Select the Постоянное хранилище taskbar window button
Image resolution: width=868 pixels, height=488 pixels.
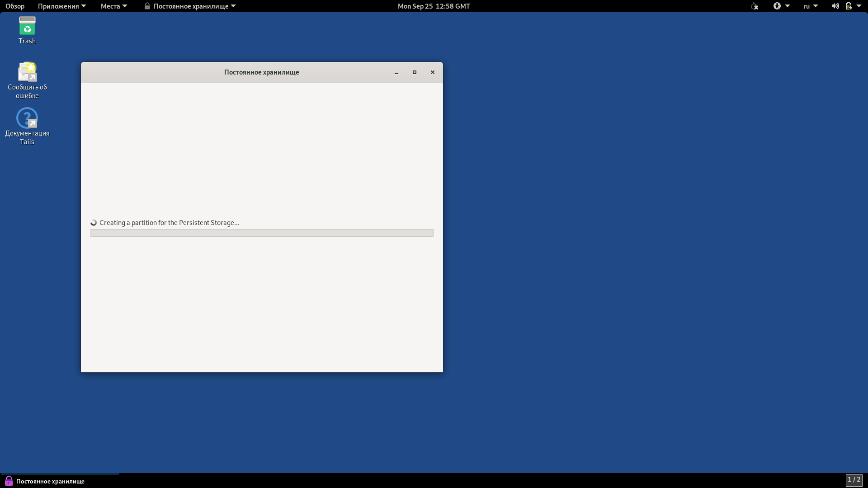pos(50,481)
